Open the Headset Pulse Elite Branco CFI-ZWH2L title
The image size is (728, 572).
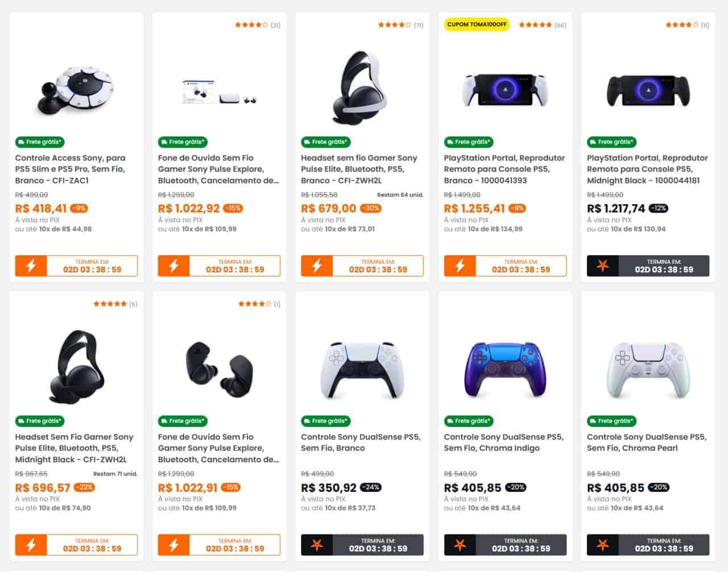tap(359, 169)
